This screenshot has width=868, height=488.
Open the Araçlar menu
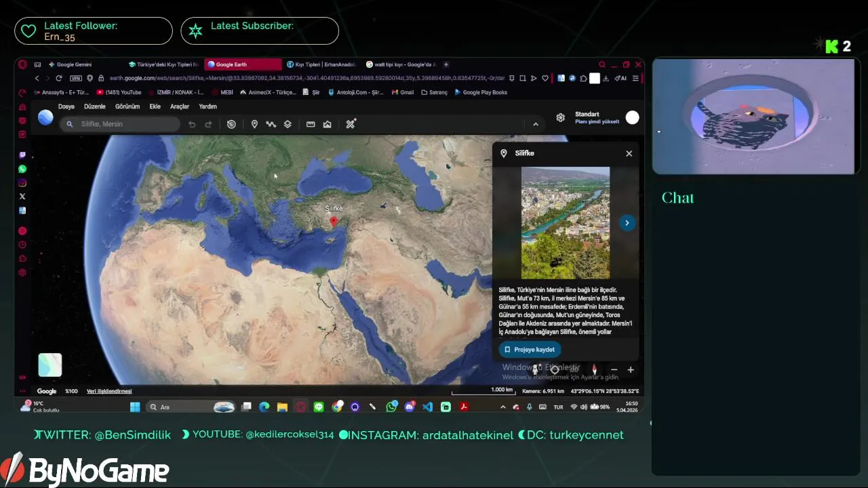pos(180,106)
